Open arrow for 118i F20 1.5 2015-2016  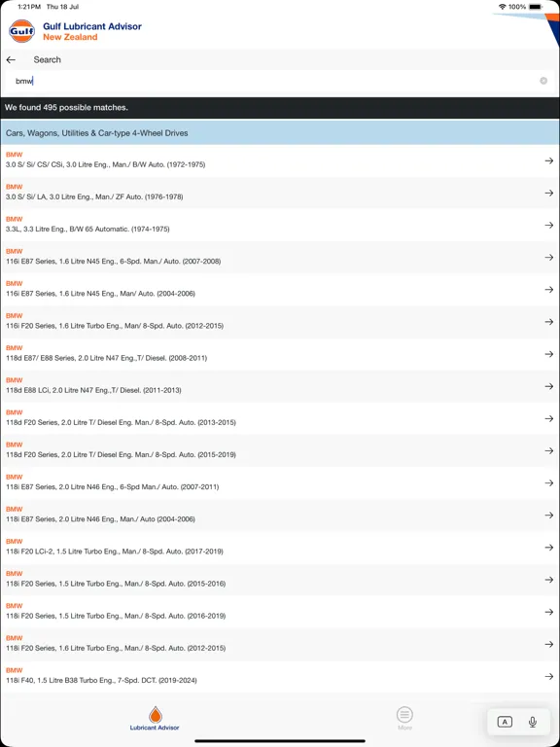[x=549, y=580]
